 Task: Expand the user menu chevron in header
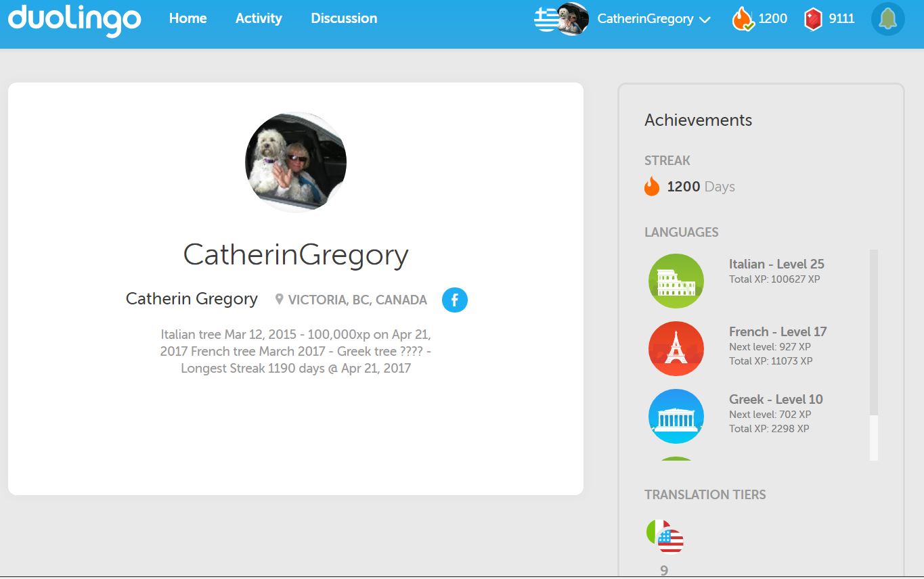(x=705, y=20)
